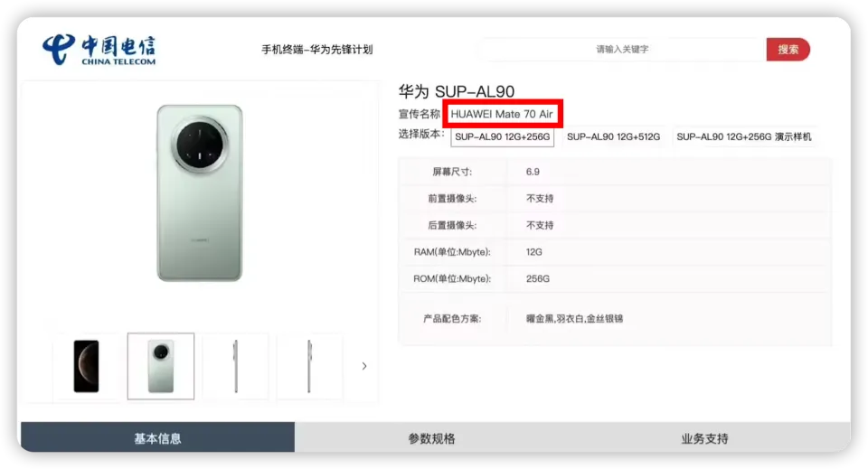Show the green back view thumbnail

point(161,366)
